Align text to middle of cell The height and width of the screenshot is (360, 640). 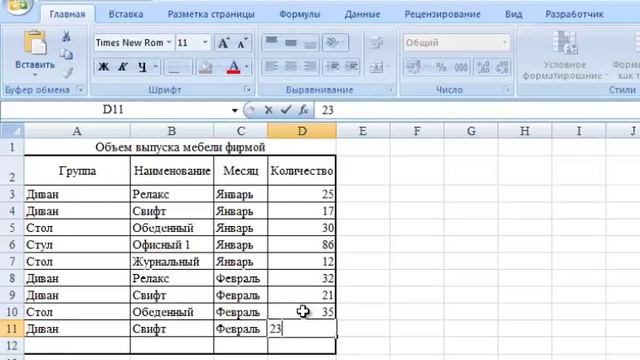pyautogui.click(x=291, y=42)
